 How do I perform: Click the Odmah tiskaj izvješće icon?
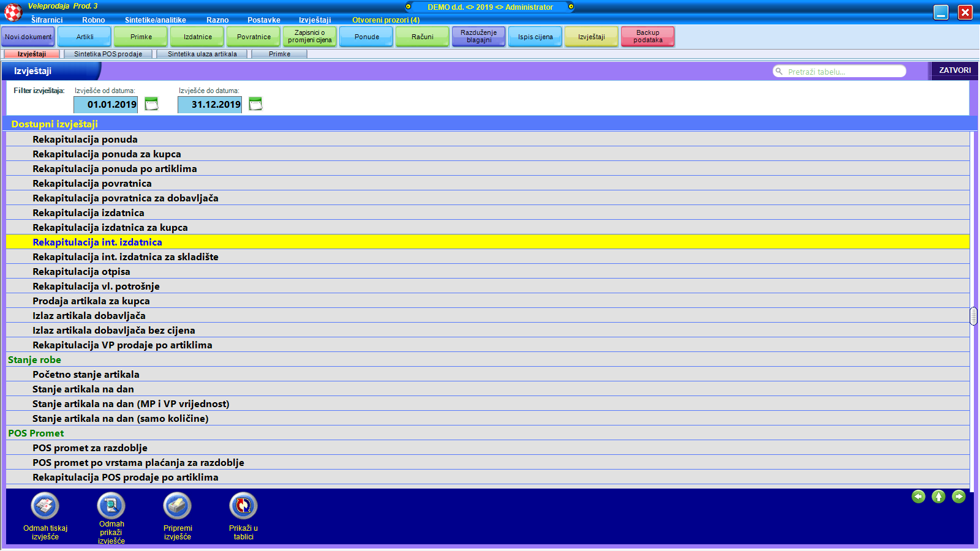pos(45,506)
